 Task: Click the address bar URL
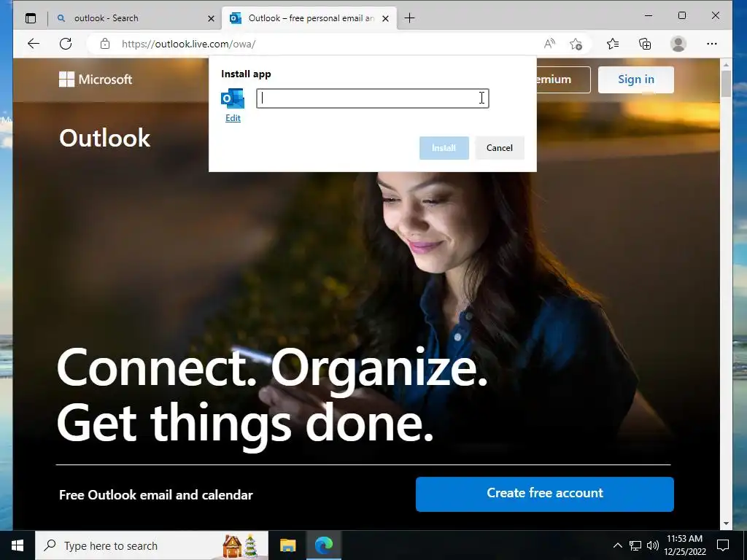click(189, 44)
